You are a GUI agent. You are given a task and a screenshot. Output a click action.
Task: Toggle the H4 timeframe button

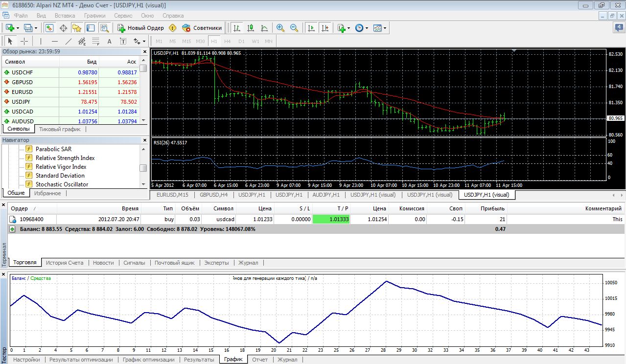(228, 41)
